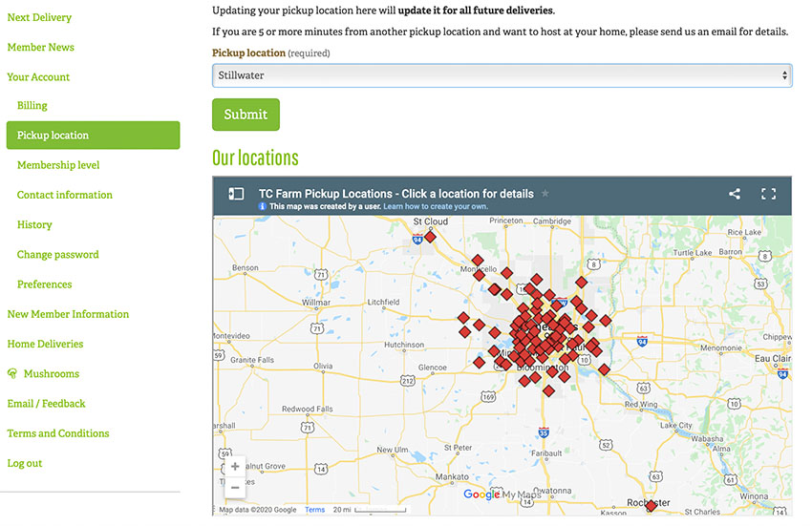
Task: Log out of the account
Action: (x=24, y=463)
